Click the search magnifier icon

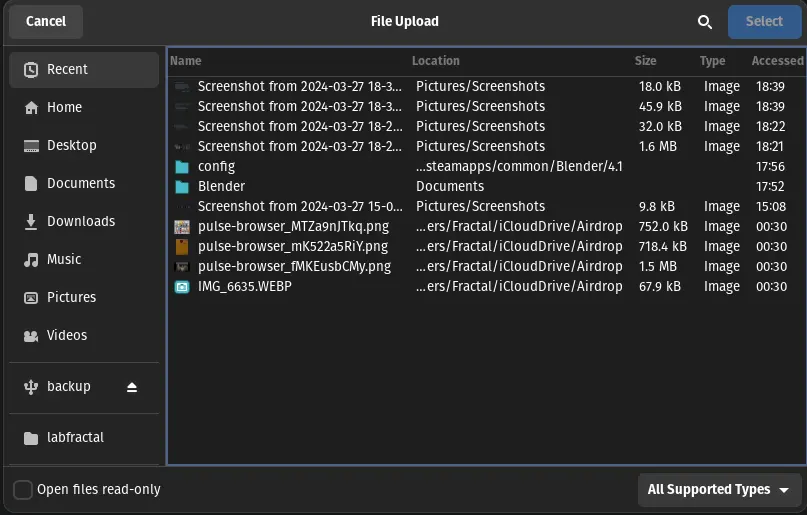(705, 22)
